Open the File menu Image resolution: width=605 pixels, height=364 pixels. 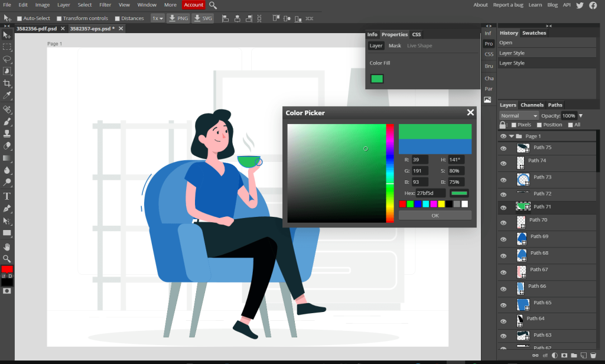[x=7, y=5]
